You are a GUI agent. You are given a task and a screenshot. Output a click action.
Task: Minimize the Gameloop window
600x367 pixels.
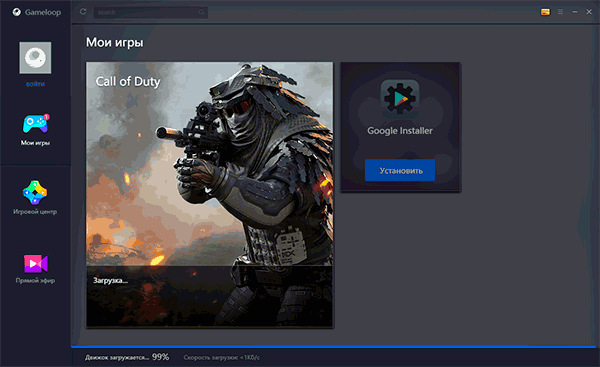tap(575, 12)
